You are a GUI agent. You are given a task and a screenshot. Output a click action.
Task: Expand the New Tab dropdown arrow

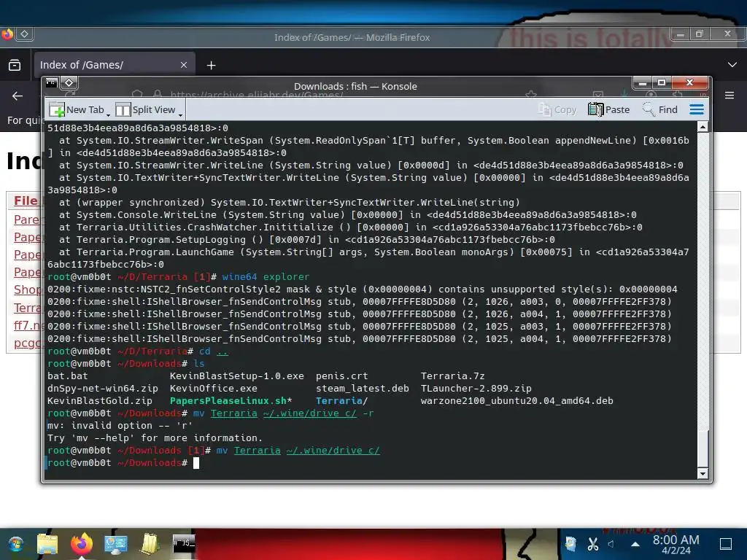point(108,114)
